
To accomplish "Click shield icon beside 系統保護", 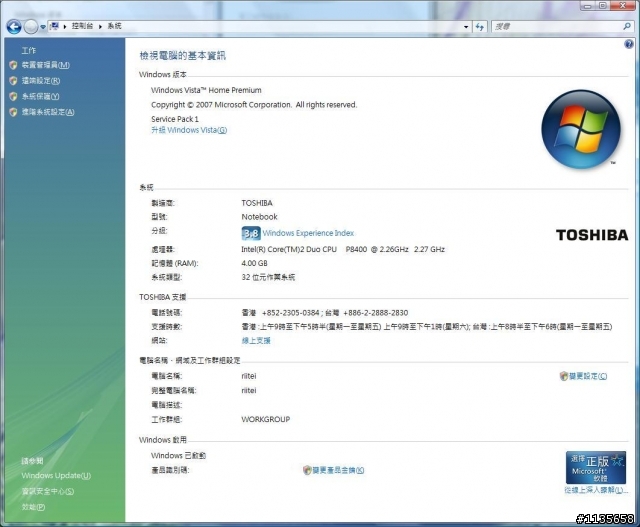I will pyautogui.click(x=13, y=96).
